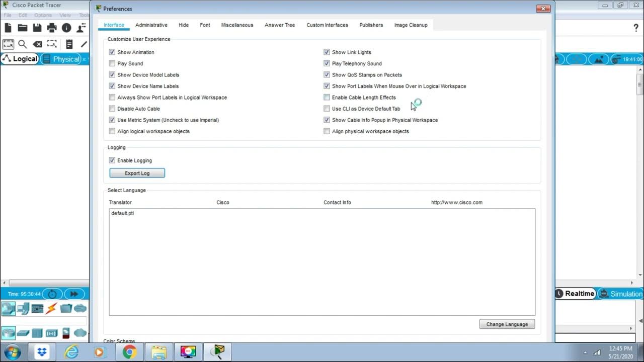Select Multiuser Connection cloud category
644x362 pixels.
coord(80,308)
